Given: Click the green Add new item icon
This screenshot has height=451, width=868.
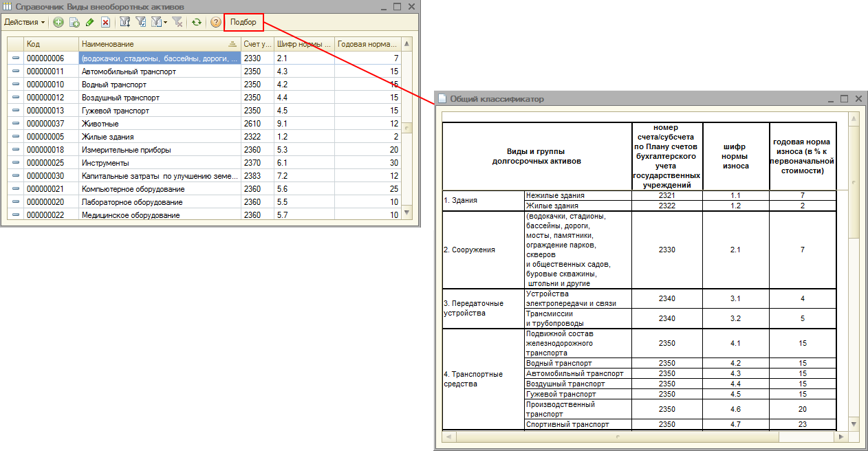Looking at the screenshot, I should pyautogui.click(x=58, y=22).
